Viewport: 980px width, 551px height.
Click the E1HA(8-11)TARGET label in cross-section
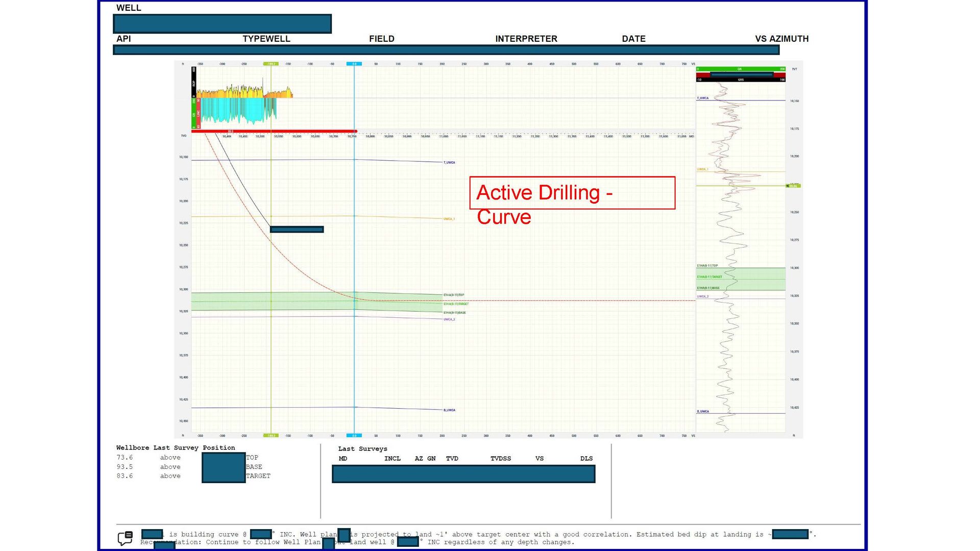[456, 304]
